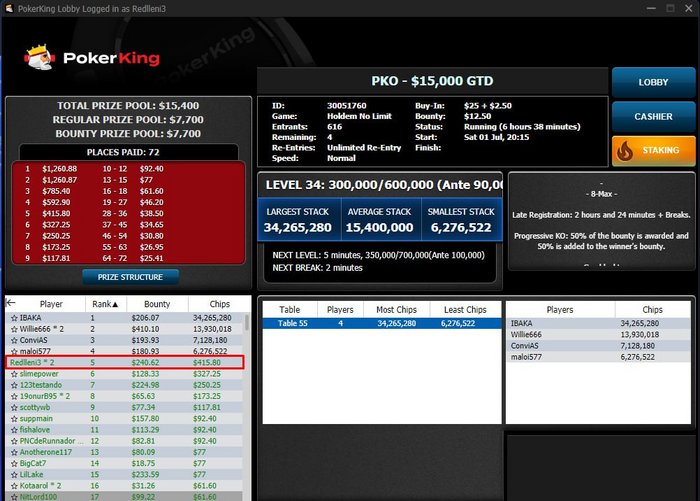This screenshot has width=700, height=501.
Task: Click the Late Registration info text
Action: [x=601, y=215]
